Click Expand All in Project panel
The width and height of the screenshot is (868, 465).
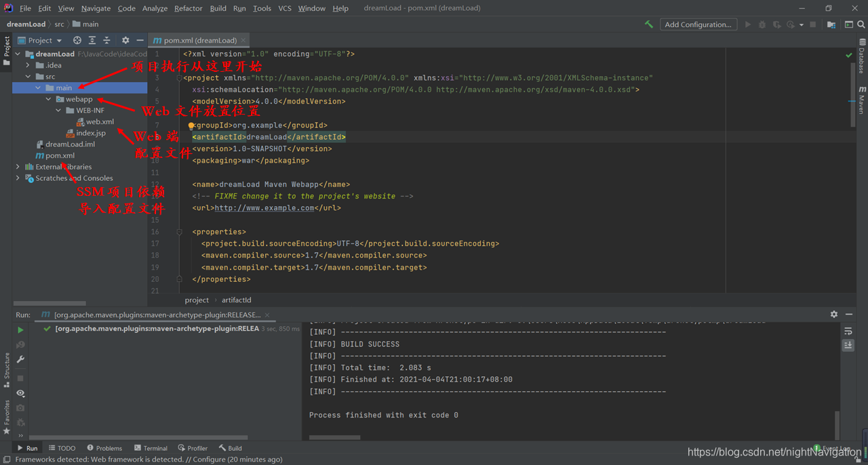point(92,41)
